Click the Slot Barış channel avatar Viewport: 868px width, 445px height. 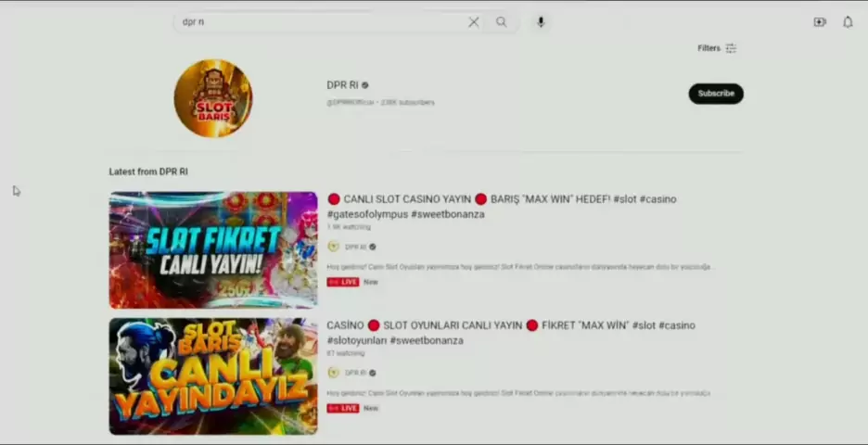[213, 98]
